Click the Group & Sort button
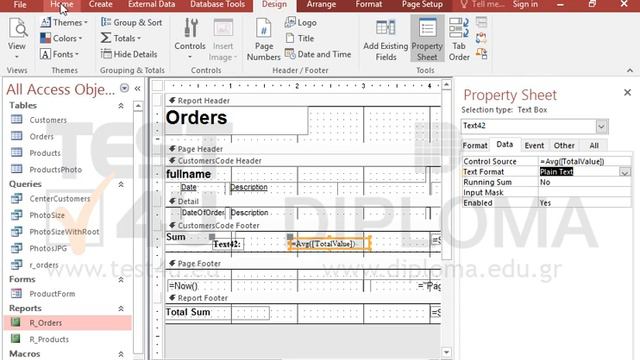640x360 pixels. point(131,22)
